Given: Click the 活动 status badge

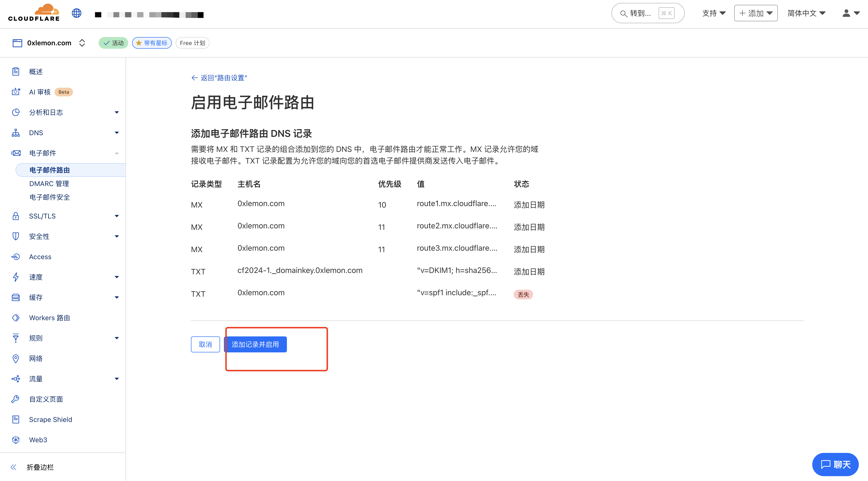Looking at the screenshot, I should pos(113,43).
